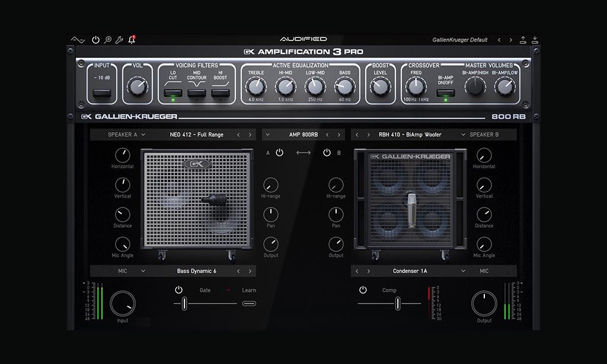
Task: Click the download preset icon
Action: coord(535,40)
